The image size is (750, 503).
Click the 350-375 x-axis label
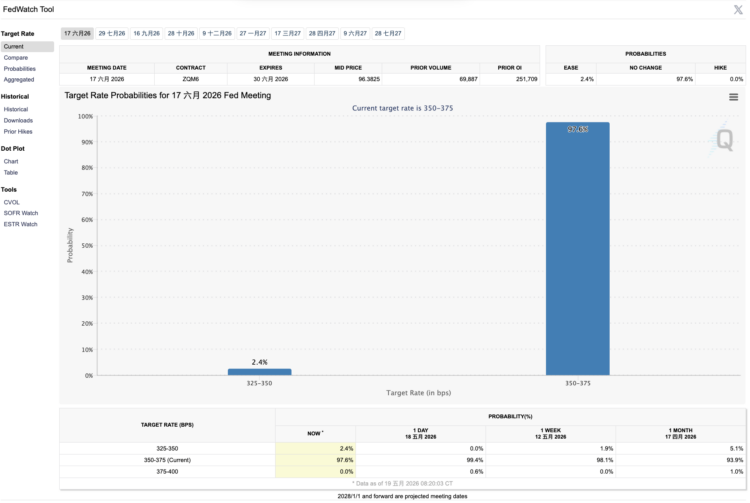(578, 383)
